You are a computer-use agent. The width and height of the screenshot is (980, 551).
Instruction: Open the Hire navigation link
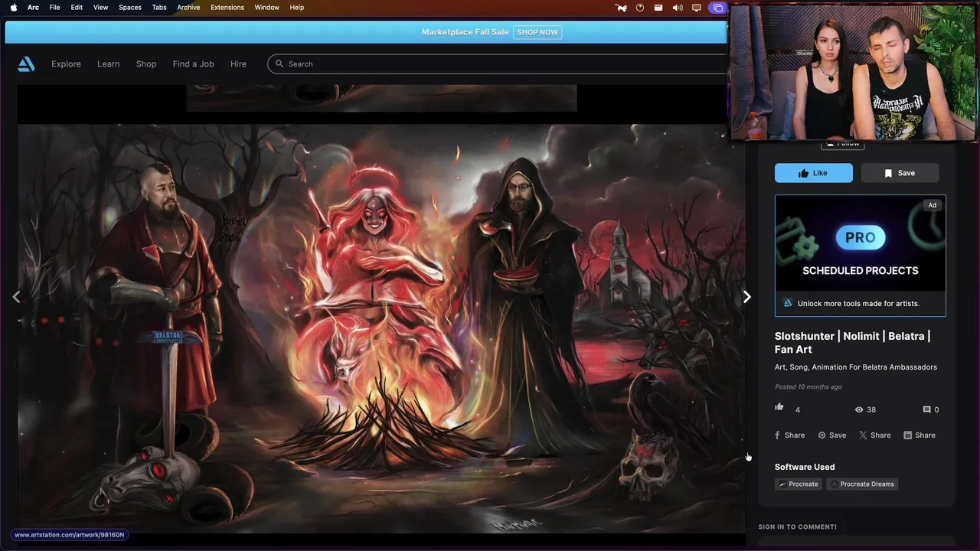(238, 64)
